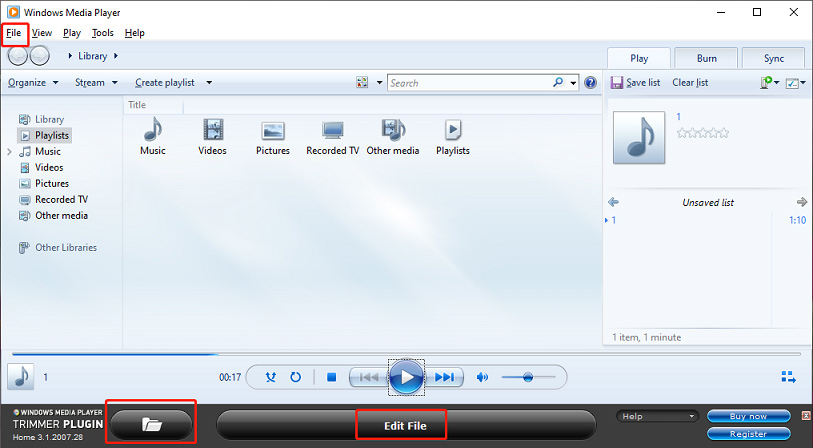Switch to Now Playing view
Screen dimensions: 813x448
(x=789, y=377)
